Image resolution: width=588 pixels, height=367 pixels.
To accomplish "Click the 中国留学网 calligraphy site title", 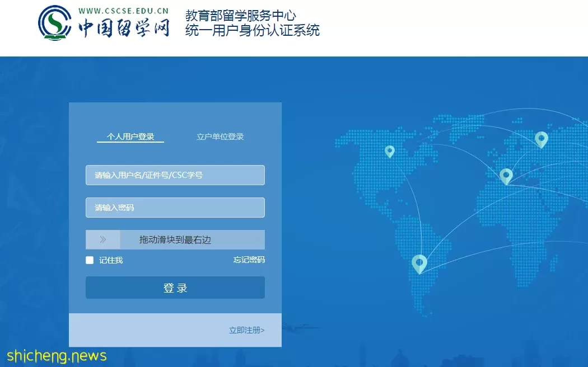I will tap(124, 28).
